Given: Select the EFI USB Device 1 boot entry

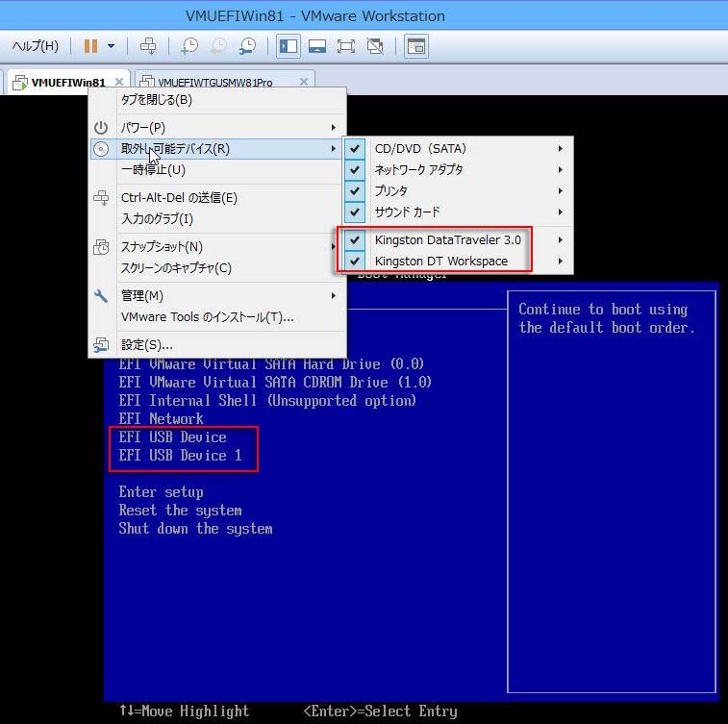Looking at the screenshot, I should 180,456.
